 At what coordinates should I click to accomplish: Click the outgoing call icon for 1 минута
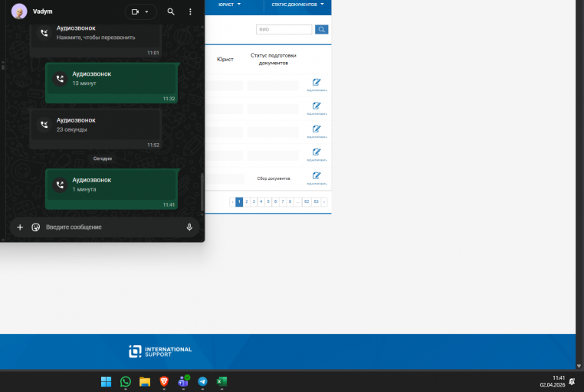[60, 185]
